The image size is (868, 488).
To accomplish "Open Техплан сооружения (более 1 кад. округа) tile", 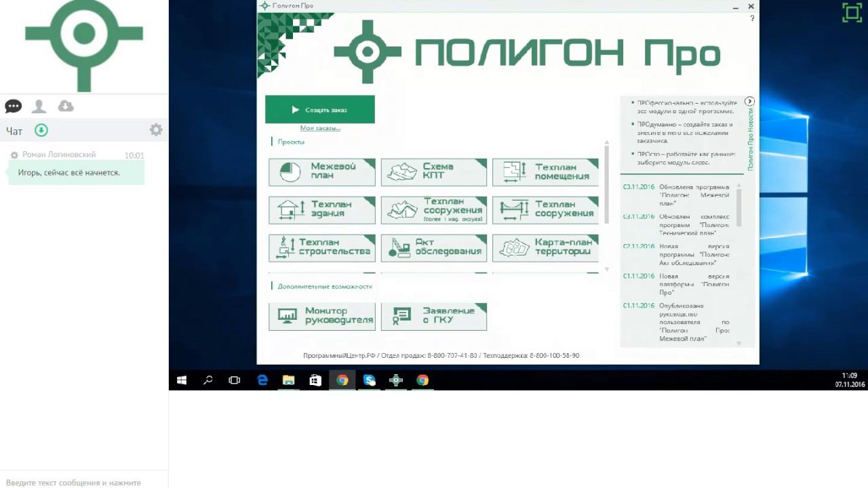I will tap(433, 210).
